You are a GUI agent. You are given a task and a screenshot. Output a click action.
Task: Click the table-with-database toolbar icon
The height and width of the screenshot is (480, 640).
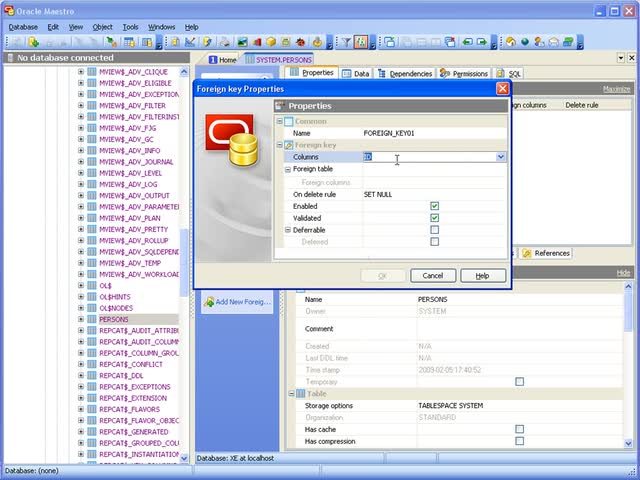tap(129, 42)
